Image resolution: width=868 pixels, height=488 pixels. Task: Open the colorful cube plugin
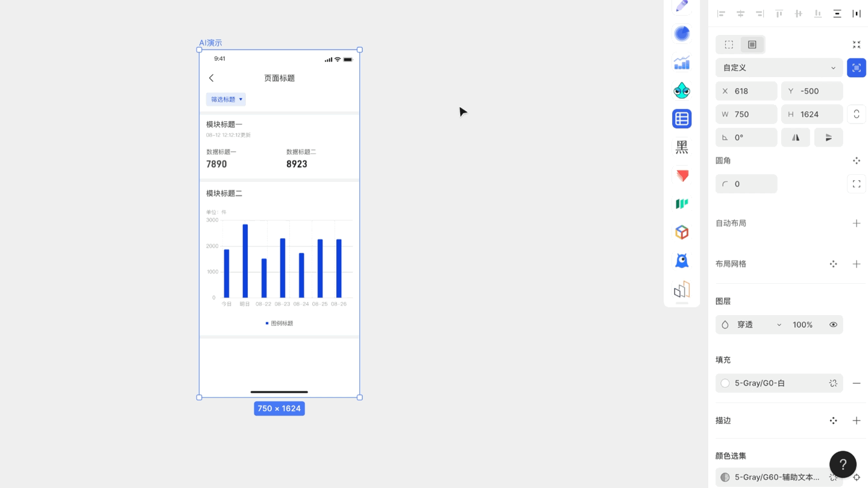point(682,232)
